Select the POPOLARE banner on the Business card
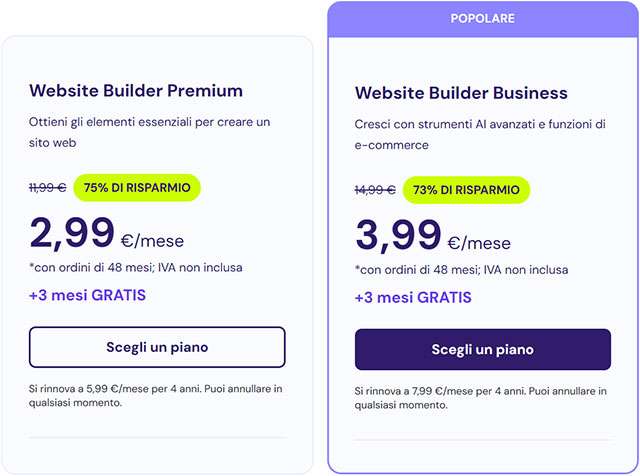This screenshot has height=476, width=640. 482,19
